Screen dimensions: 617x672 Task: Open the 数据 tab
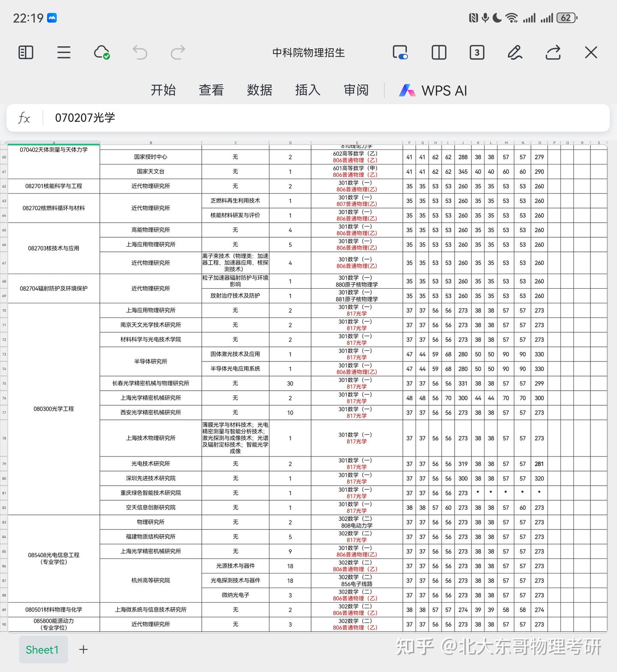click(x=260, y=90)
